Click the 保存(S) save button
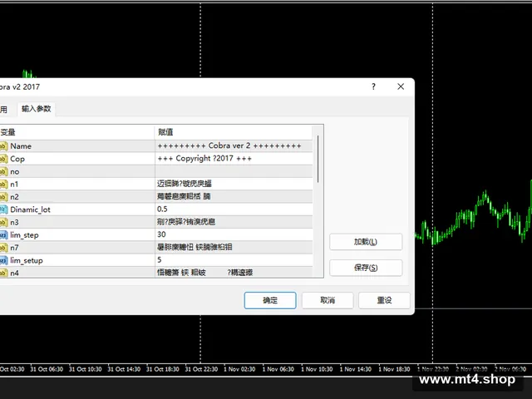The image size is (532, 399). click(366, 268)
